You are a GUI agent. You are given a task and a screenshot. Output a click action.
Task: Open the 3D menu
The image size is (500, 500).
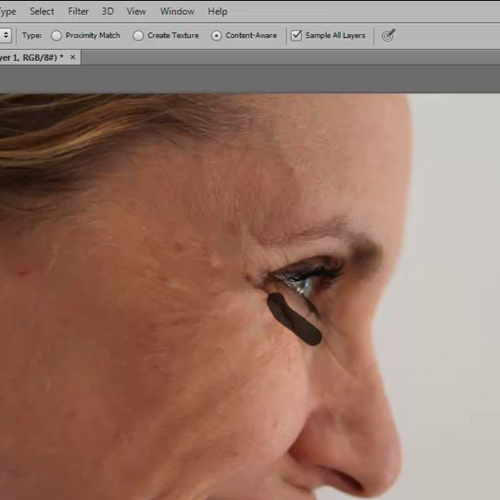point(108,11)
